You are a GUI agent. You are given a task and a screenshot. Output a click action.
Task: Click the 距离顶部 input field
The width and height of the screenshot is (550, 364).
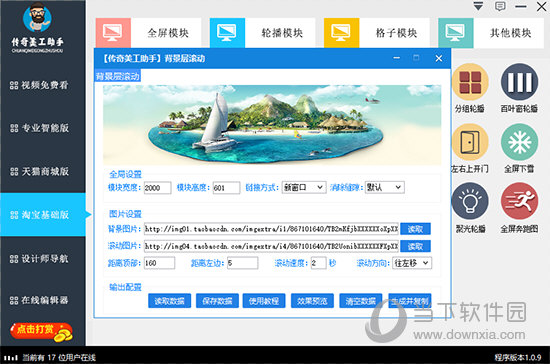tap(159, 263)
